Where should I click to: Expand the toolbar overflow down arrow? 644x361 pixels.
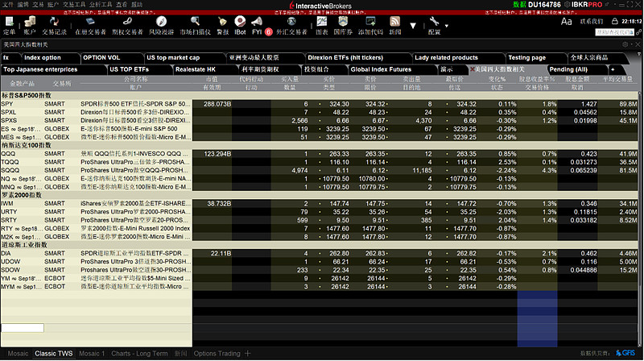[x=413, y=26]
